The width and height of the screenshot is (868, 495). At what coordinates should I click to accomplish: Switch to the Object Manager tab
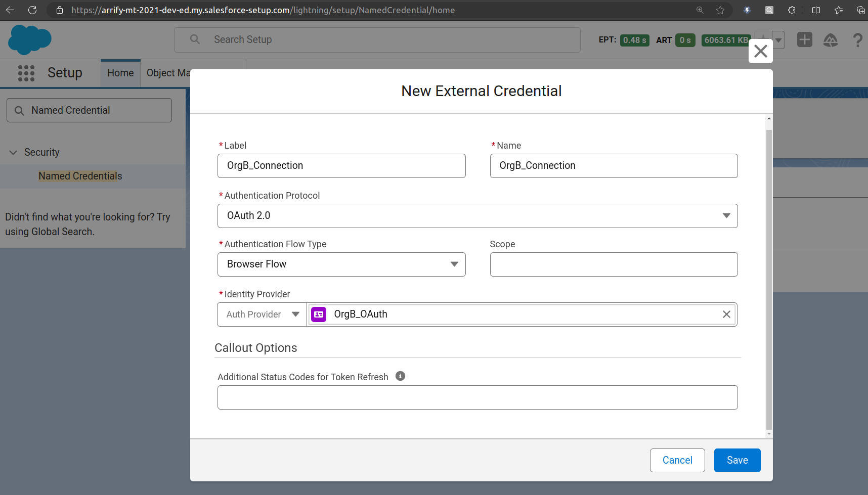[168, 73]
